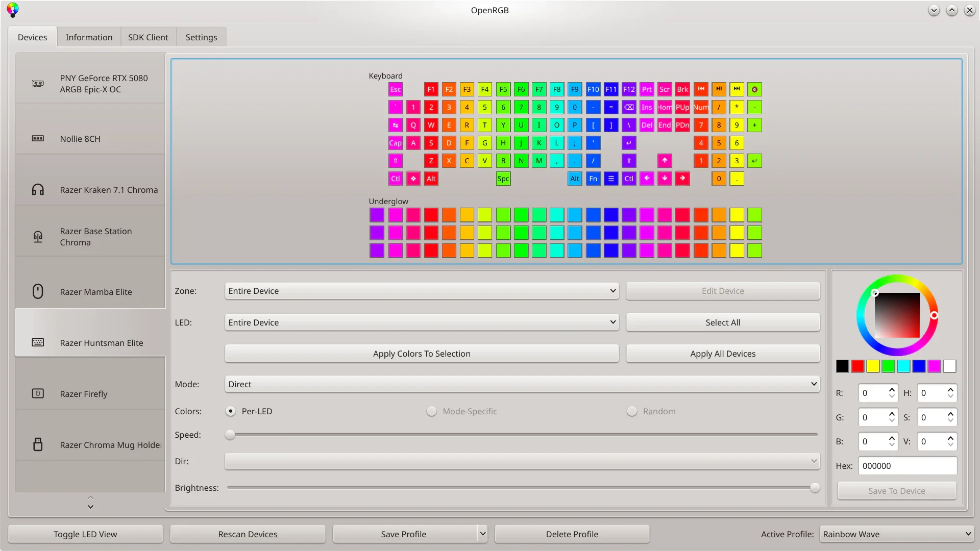Image resolution: width=980 pixels, height=551 pixels.
Task: Click Apply Colors To Selection button
Action: (422, 354)
